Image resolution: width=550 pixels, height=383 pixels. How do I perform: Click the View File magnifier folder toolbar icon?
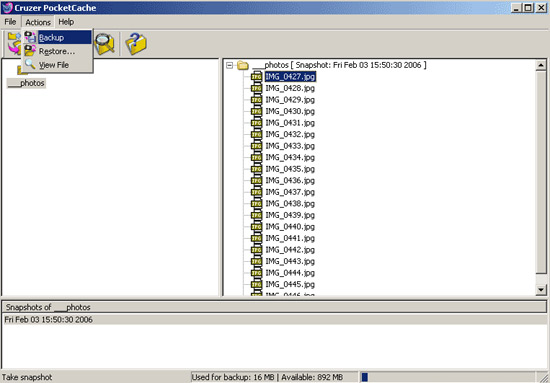click(x=105, y=43)
